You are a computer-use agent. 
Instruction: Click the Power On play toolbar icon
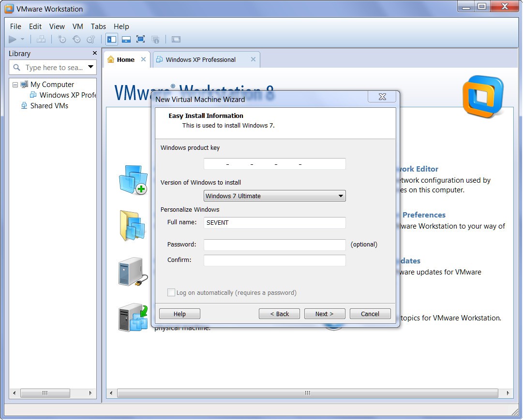click(x=13, y=39)
